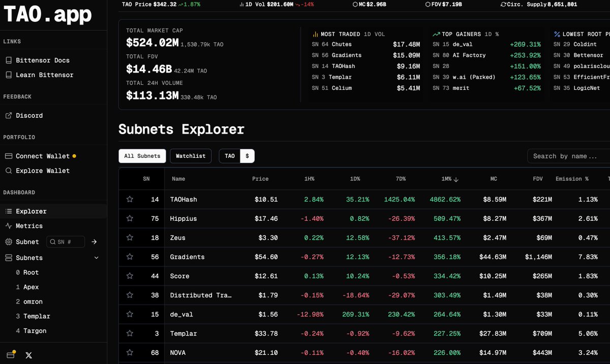Star the Score row watchlist icon
Viewport: 610px width, 364px height.
(x=130, y=276)
